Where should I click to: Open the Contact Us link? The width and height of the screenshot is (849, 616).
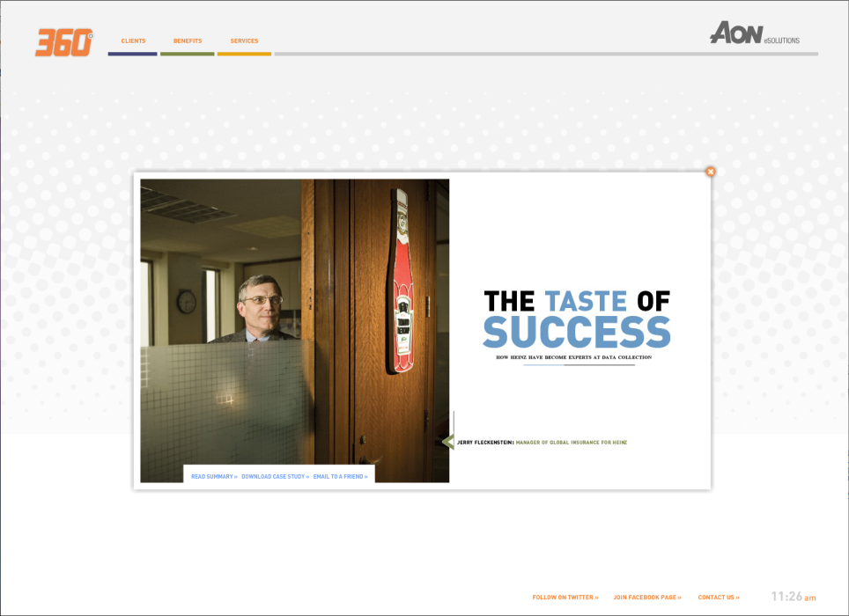[719, 598]
